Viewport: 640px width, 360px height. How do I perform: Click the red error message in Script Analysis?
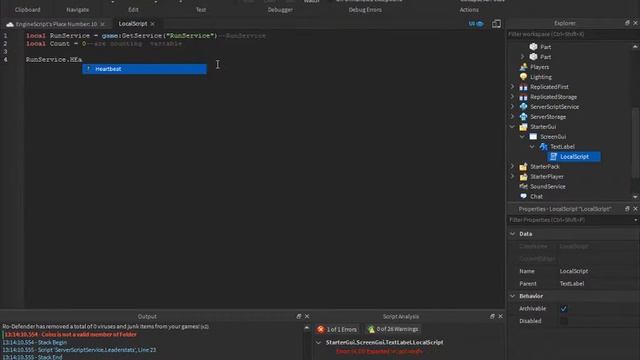click(379, 351)
